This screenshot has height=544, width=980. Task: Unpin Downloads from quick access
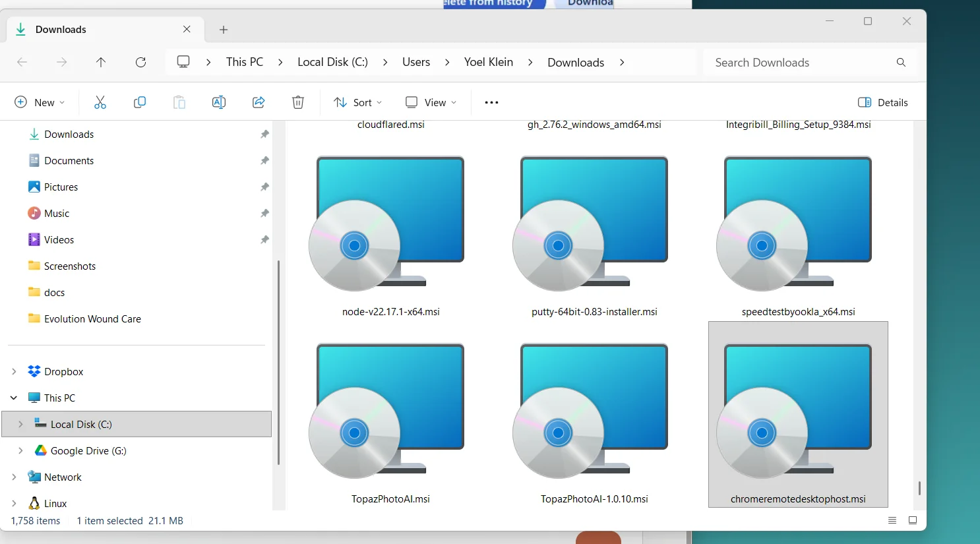coord(264,134)
